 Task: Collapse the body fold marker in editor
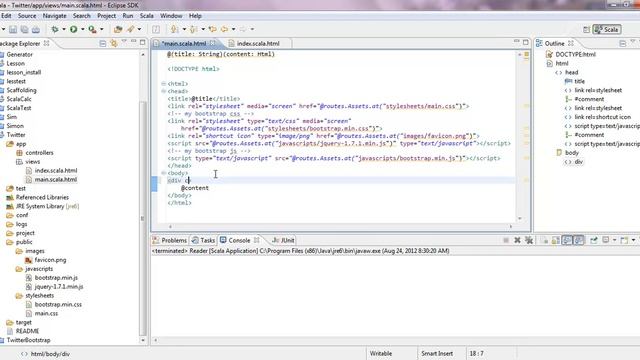pos(163,173)
